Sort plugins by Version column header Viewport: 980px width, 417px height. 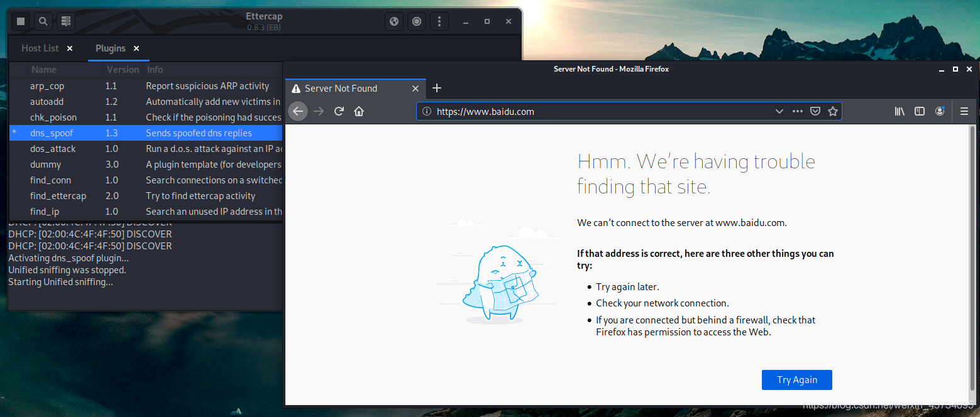pos(123,70)
